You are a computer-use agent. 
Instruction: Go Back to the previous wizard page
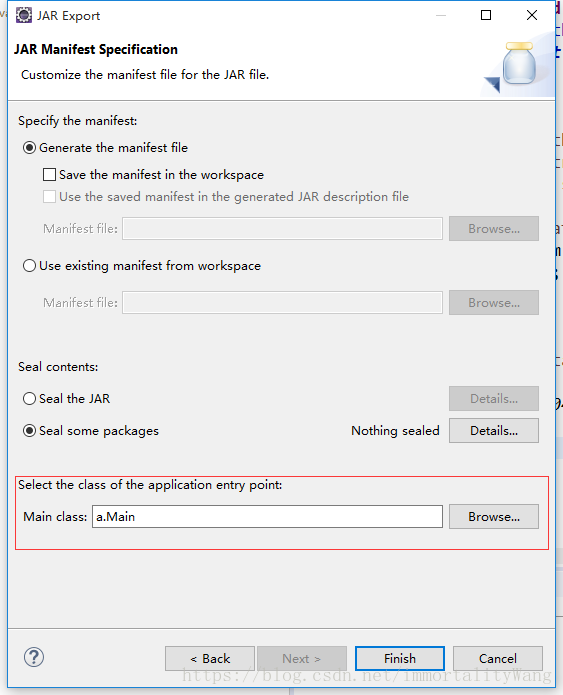tap(210, 658)
